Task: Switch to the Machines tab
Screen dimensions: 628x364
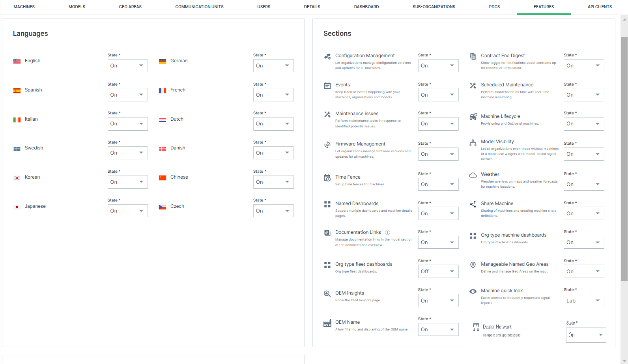Action: pos(24,7)
